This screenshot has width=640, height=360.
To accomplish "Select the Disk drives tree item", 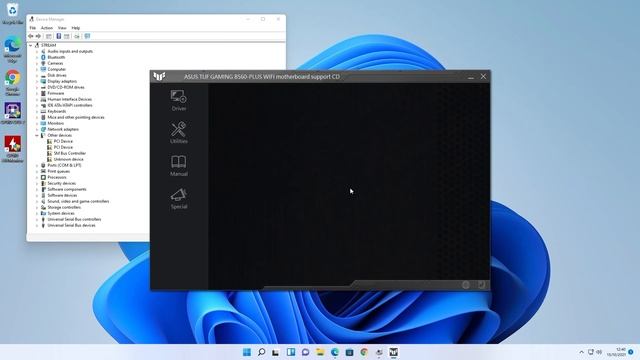I will point(57,75).
